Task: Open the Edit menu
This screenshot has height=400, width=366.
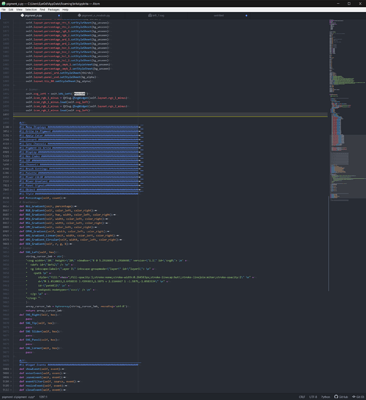Action: click(11, 10)
